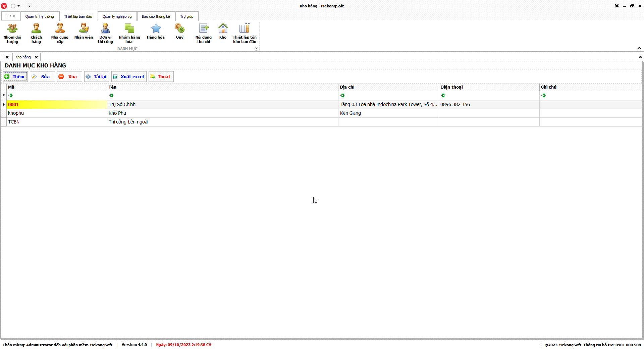Screen dimensions: 644x349
Task: Open Nhà cung cấp list
Action: tap(60, 34)
